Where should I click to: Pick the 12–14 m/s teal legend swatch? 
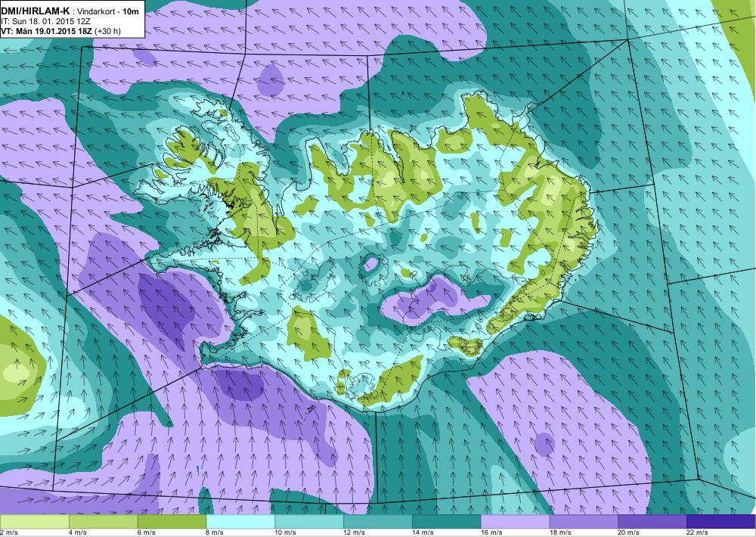tap(378, 522)
